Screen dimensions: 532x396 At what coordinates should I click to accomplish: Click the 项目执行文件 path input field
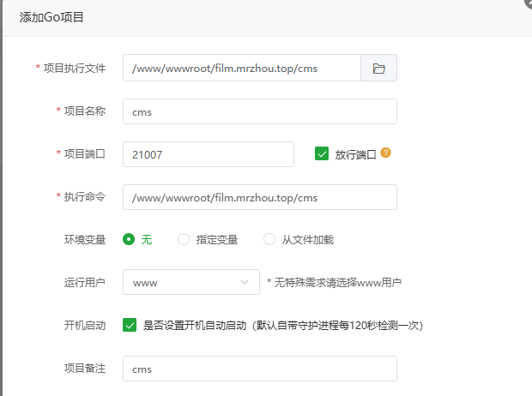pos(241,69)
